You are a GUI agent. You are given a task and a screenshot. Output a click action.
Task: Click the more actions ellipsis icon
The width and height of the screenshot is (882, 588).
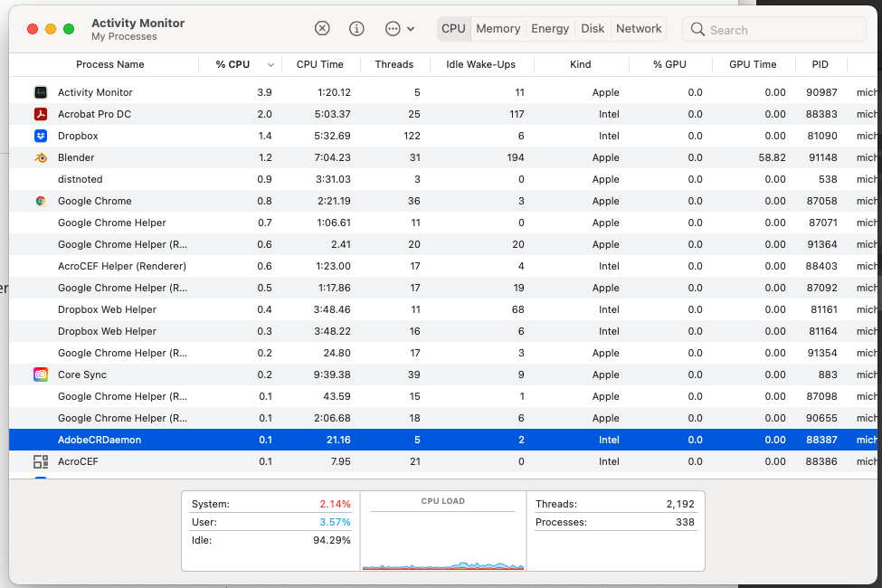click(393, 29)
